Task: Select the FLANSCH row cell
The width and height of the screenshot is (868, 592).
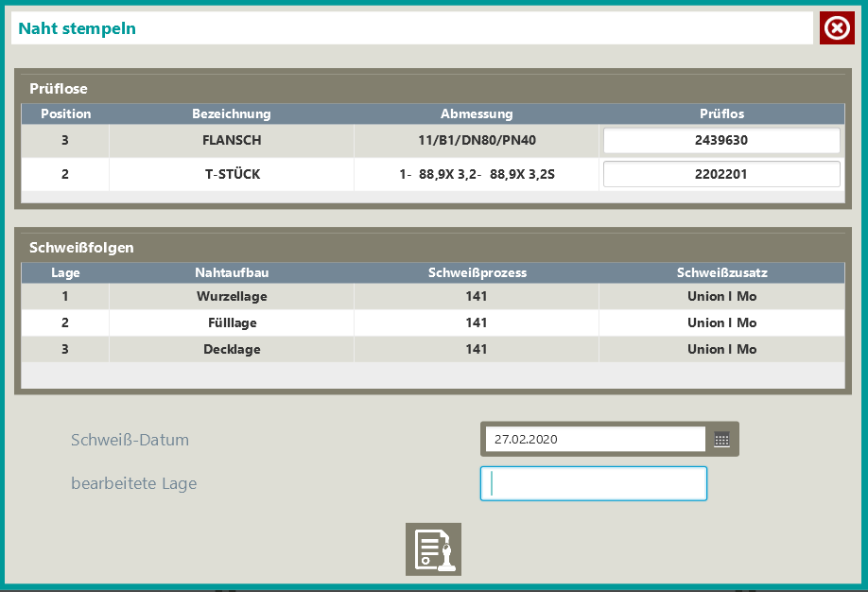Action: [x=232, y=141]
